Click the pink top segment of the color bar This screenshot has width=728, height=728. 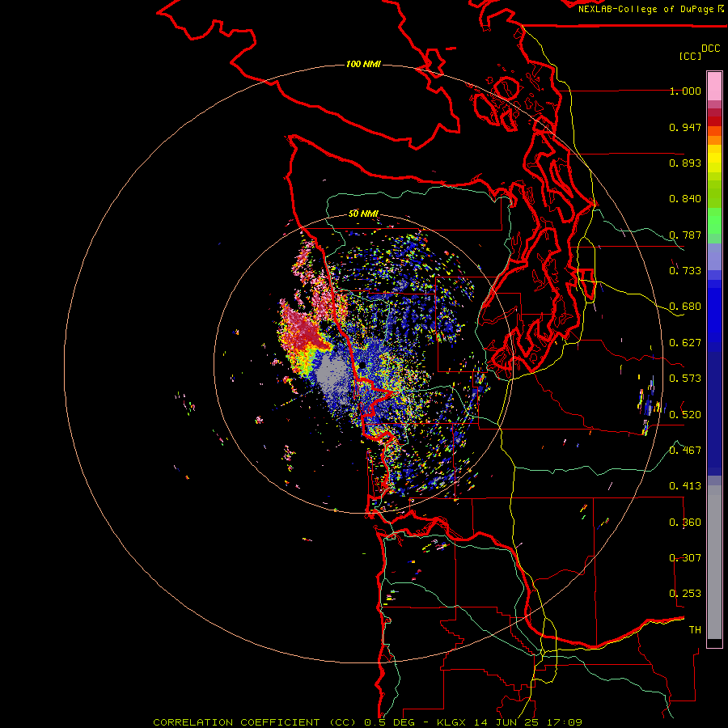pyautogui.click(x=714, y=87)
